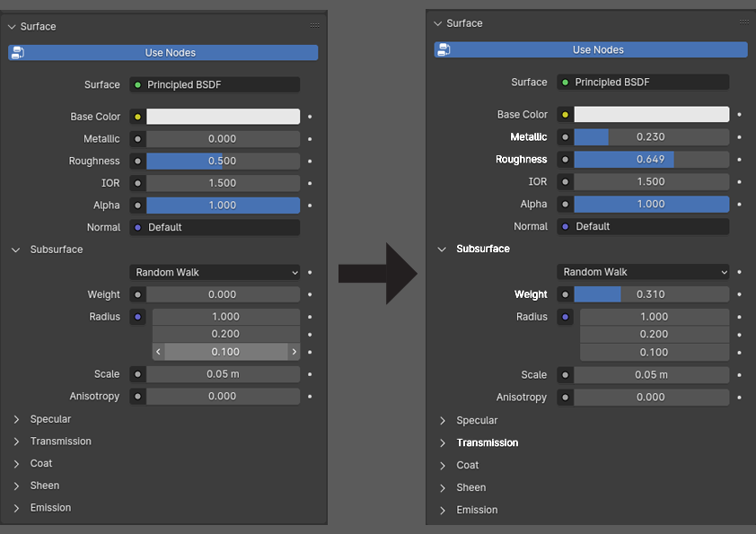Open Random Walk dropdown in right panel

coord(643,272)
